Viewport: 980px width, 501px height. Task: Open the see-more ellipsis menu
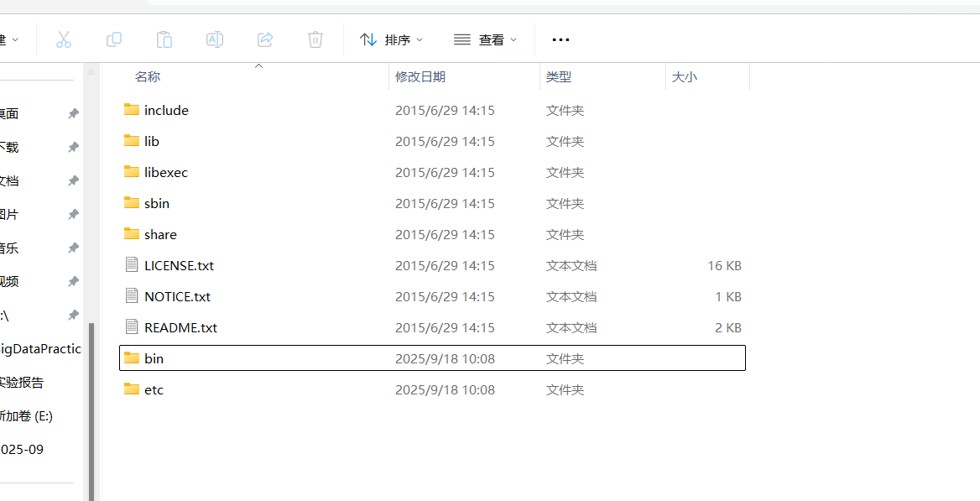click(x=560, y=39)
